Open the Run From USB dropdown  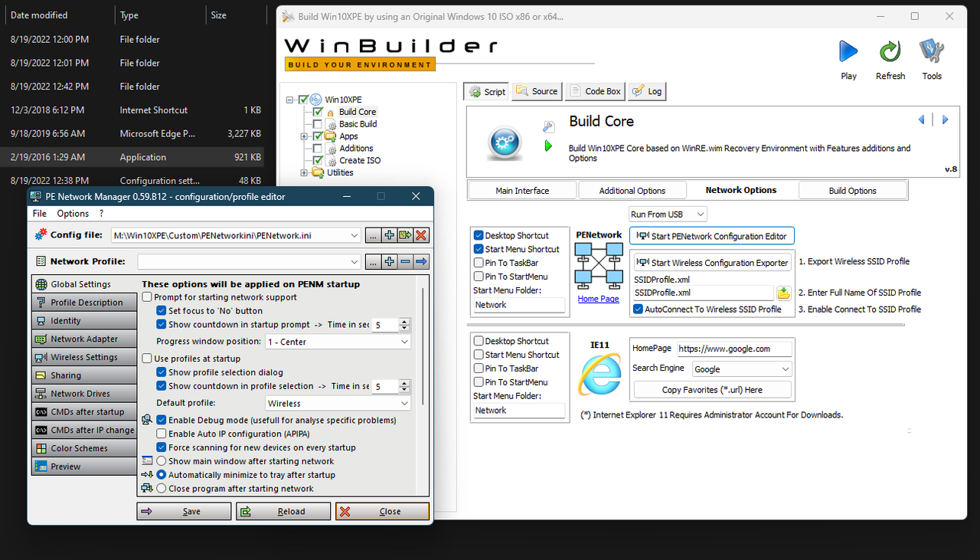click(668, 215)
